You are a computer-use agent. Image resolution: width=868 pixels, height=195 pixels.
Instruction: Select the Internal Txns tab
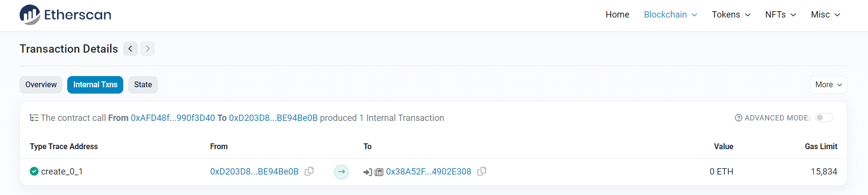coord(95,85)
